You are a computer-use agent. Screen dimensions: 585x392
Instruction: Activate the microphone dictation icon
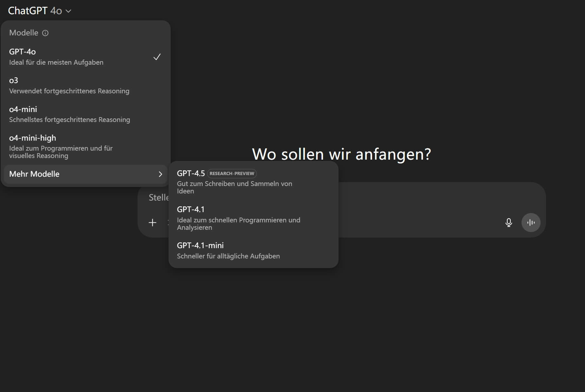(x=509, y=222)
